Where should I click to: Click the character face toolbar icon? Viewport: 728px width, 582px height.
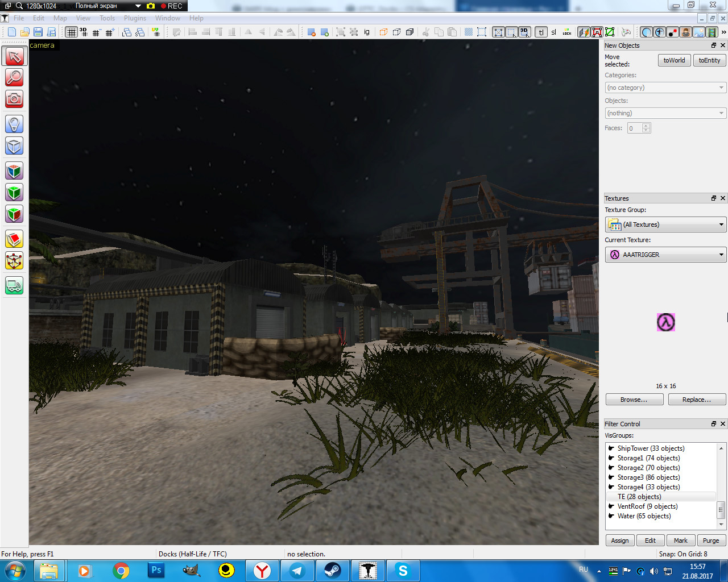click(685, 32)
